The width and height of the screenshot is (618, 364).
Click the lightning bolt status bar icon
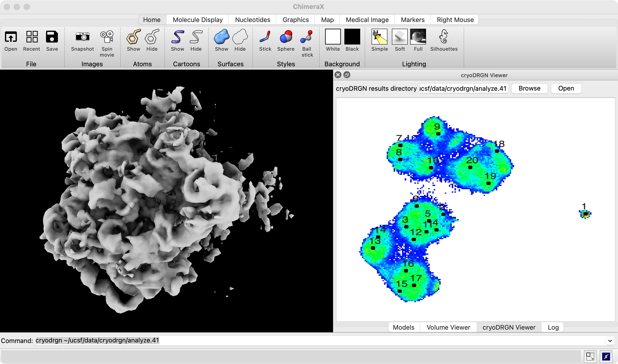[606, 356]
